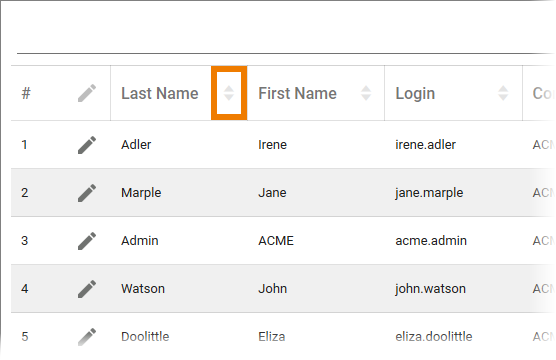Select the acme.admin login cell
Image resolution: width=556 pixels, height=360 pixels.
[x=431, y=241]
